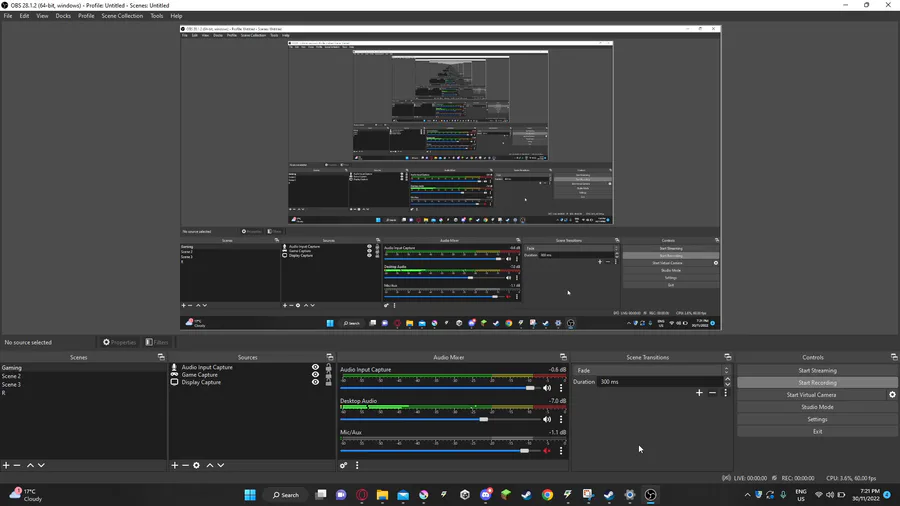Mute Desktop Audio in the mixer
This screenshot has height=506, width=900.
coord(547,419)
